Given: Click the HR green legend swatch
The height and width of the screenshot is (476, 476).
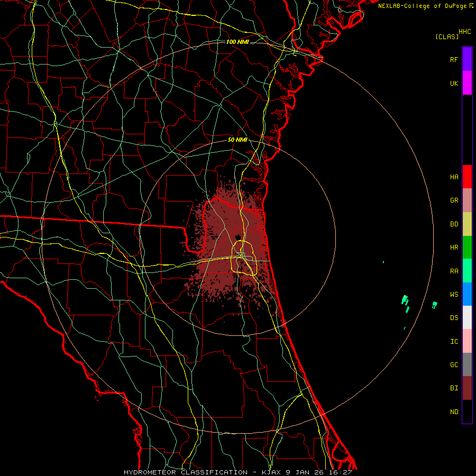Looking at the screenshot, I should pyautogui.click(x=467, y=248).
